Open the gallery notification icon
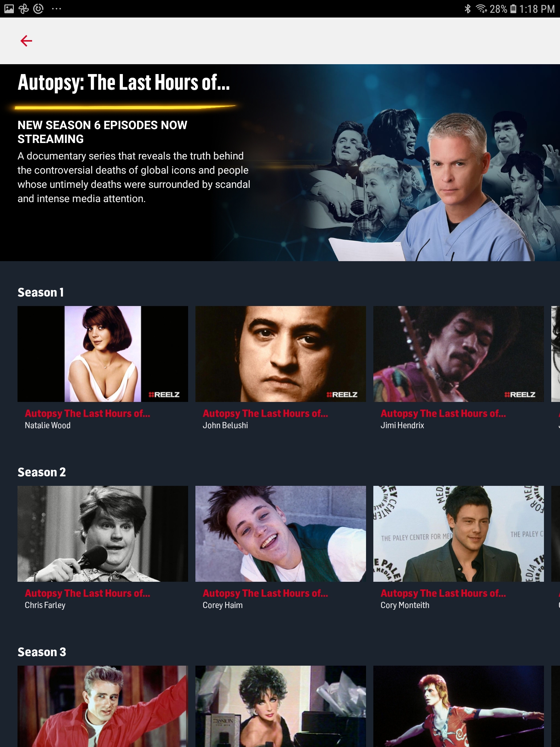This screenshot has width=560, height=747. [9, 8]
